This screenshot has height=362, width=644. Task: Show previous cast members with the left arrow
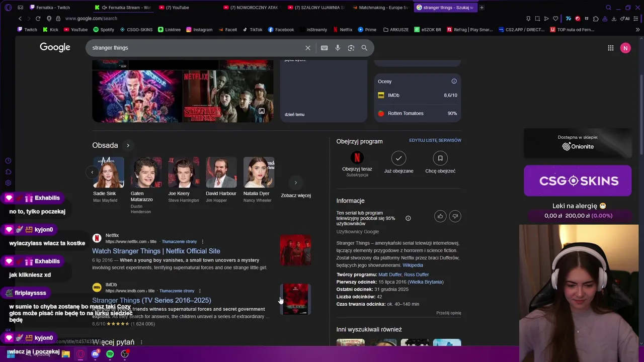pyautogui.click(x=92, y=172)
